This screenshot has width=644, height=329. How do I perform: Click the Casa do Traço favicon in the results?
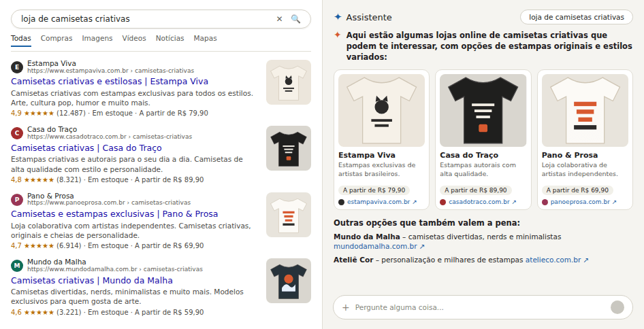click(x=17, y=133)
